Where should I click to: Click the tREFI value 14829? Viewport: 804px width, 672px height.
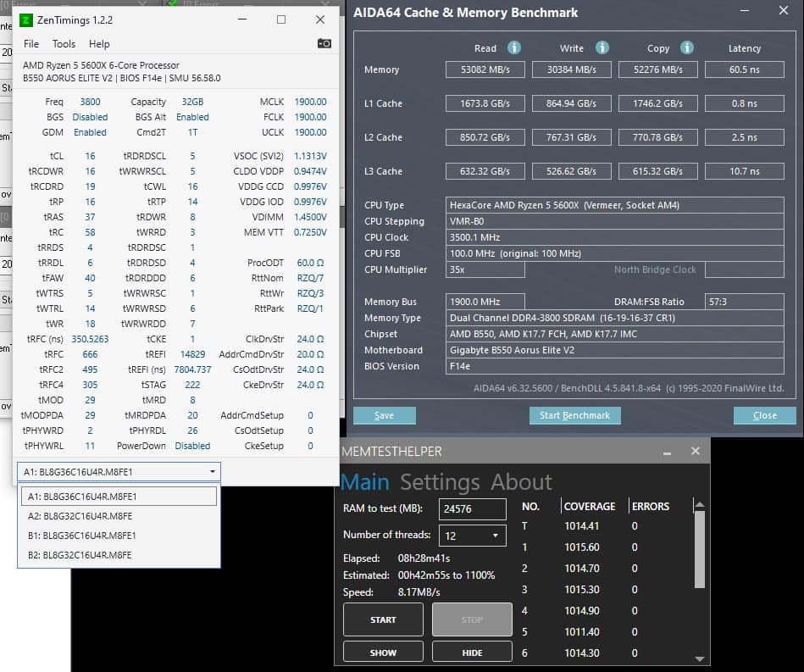pyautogui.click(x=192, y=354)
